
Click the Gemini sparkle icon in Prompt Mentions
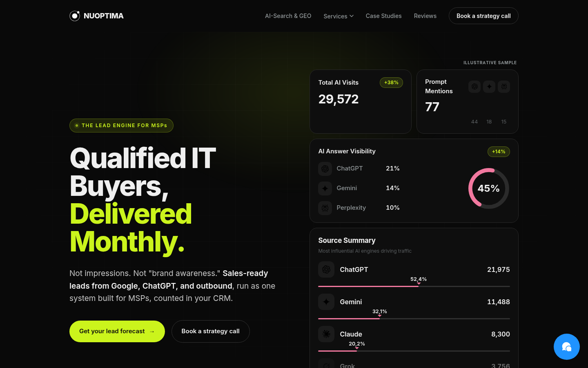point(489,87)
